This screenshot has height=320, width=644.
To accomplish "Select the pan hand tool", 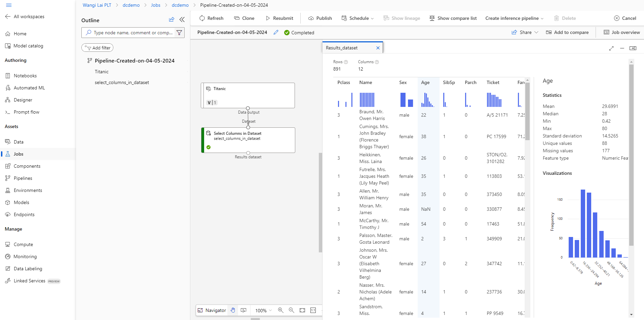I will click(233, 310).
